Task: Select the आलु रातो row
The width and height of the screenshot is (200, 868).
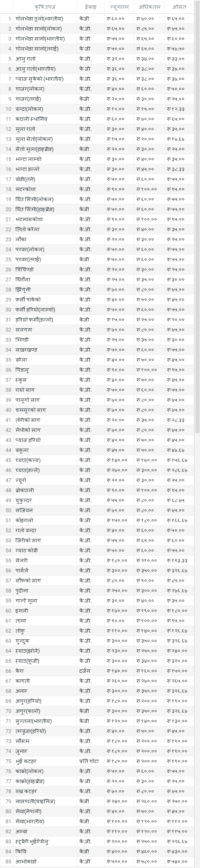Action: coord(97,59)
